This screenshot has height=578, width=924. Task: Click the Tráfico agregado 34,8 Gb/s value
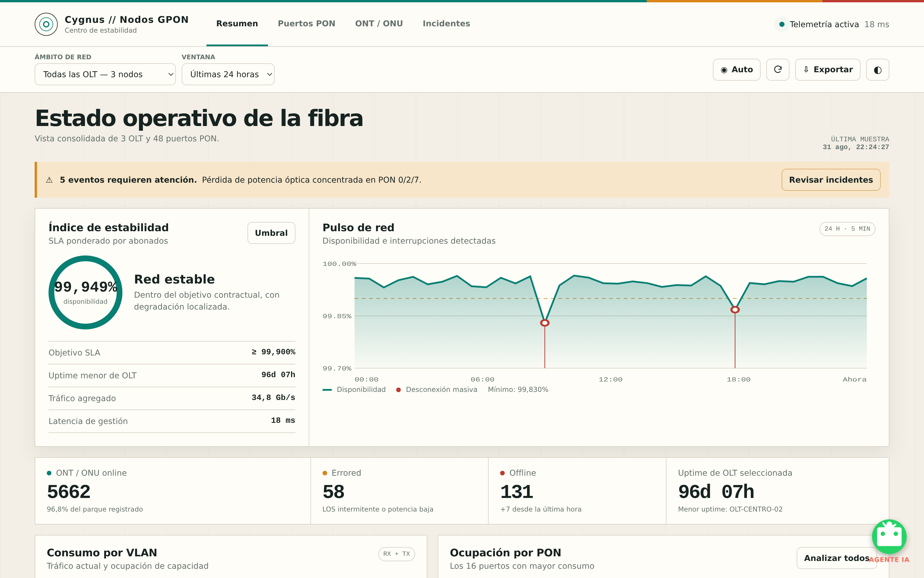point(273,398)
